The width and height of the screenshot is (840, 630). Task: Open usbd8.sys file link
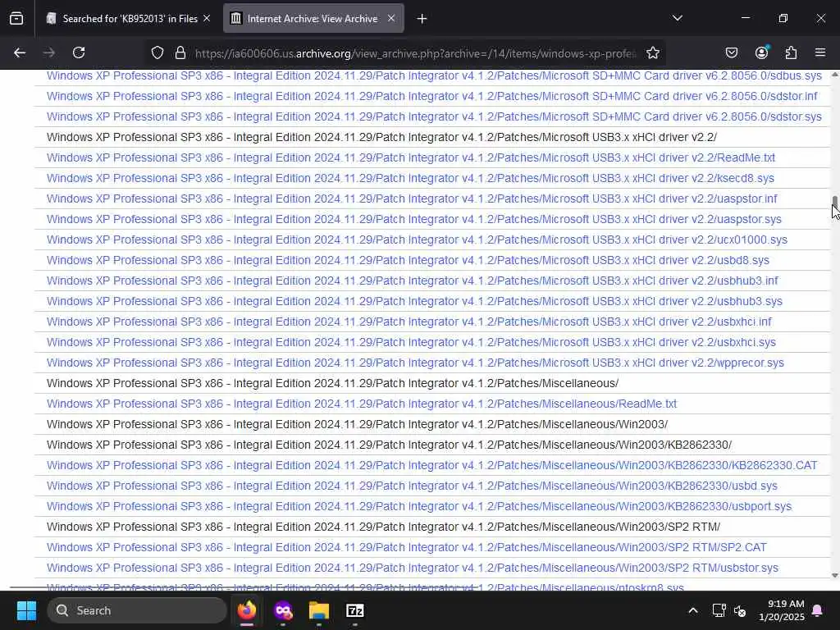[408, 260]
